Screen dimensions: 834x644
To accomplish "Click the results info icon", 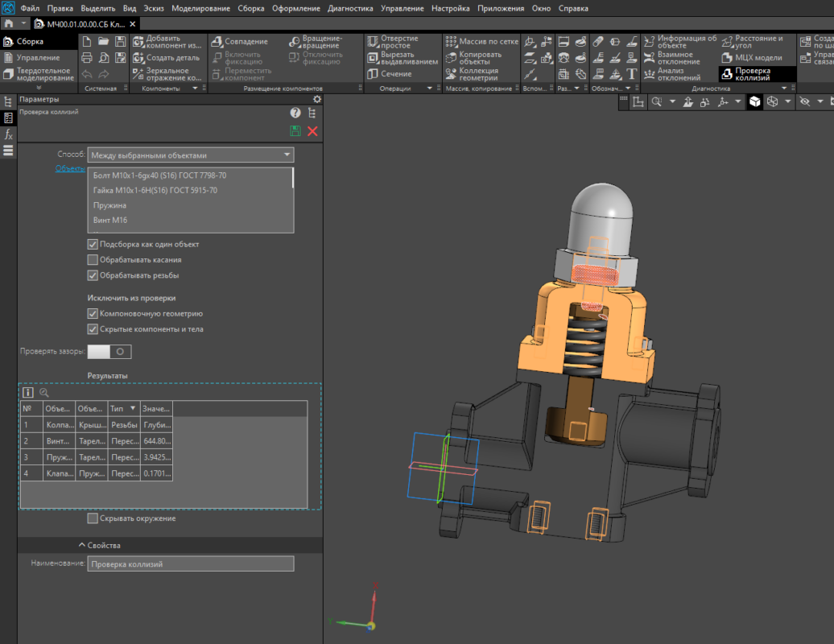I will click(x=28, y=393).
